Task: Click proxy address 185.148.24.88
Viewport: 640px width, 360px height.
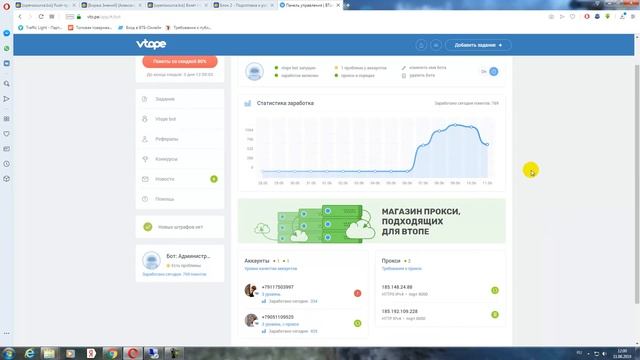Action: (397, 287)
